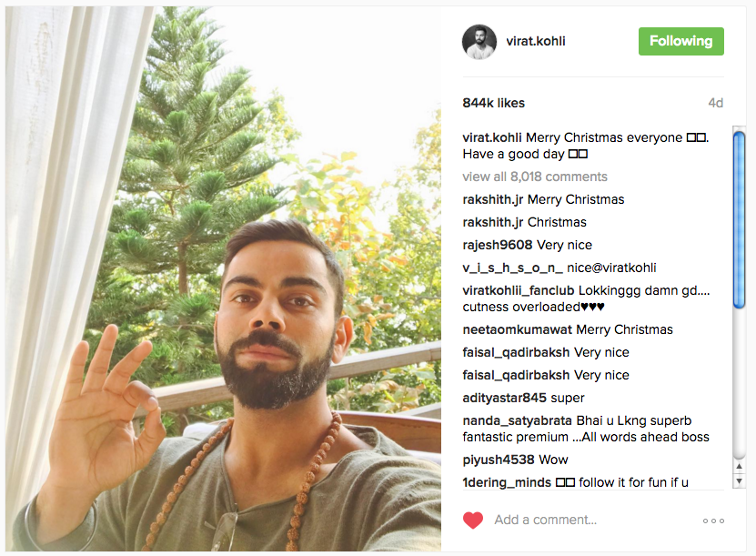
Task: Open piyush4538 commenter profile
Action: click(x=498, y=460)
